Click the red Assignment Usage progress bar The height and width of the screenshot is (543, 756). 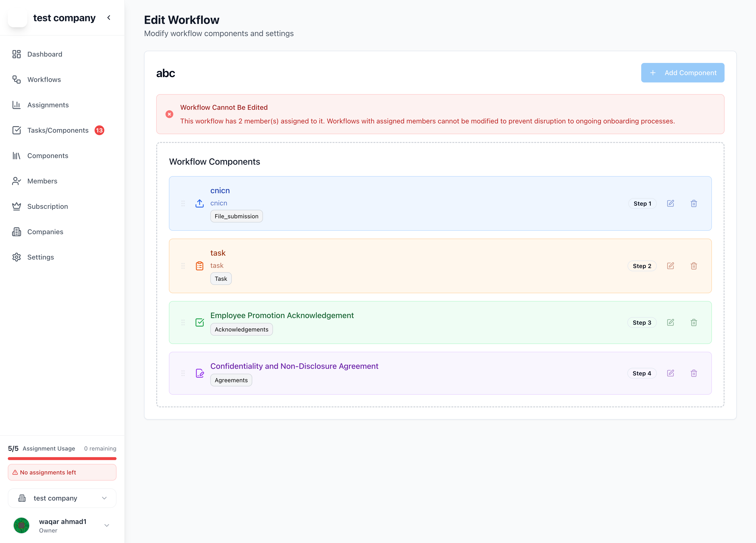(x=62, y=459)
